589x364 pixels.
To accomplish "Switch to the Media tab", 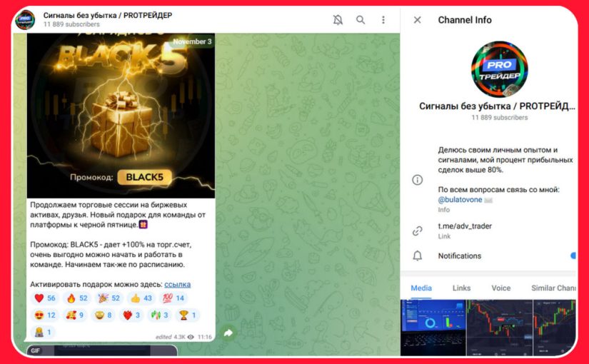I will tap(421, 288).
